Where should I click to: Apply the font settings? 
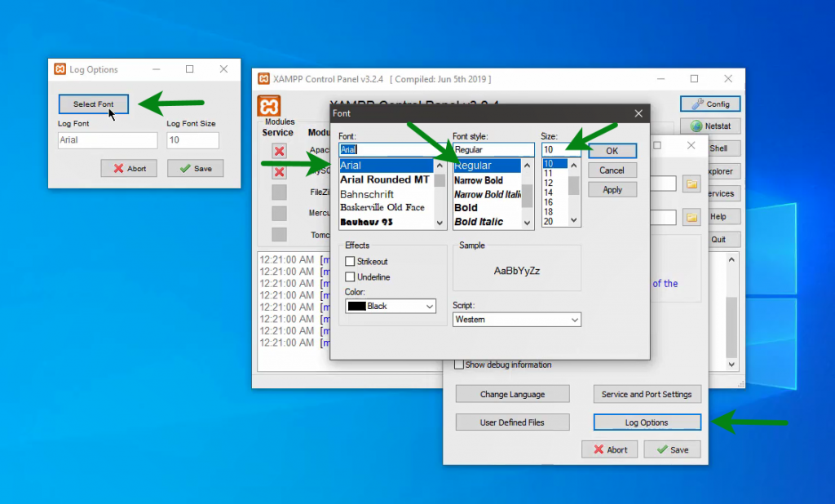612,190
